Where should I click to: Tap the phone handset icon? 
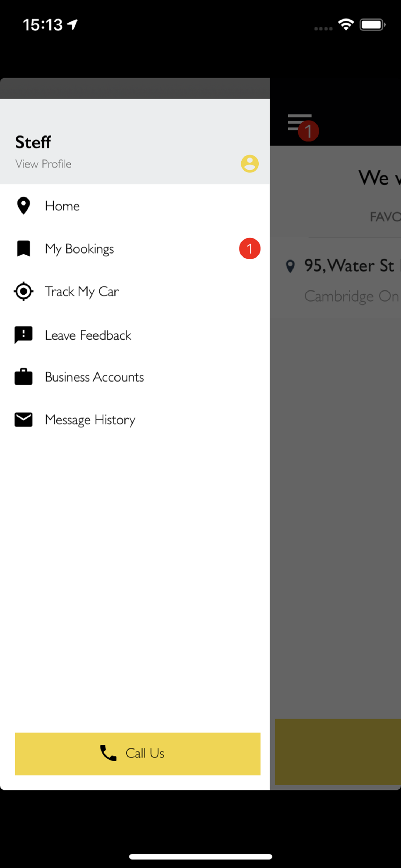pos(108,753)
